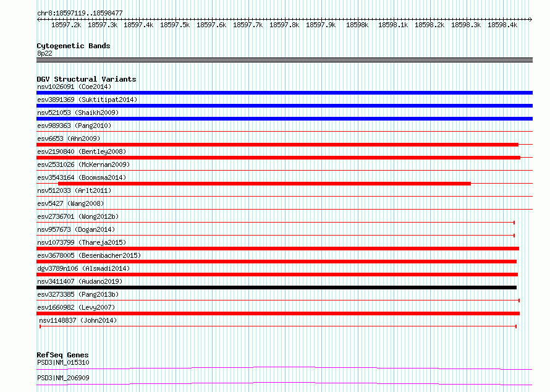Click the red bar under esv2190840
550x392 pixels.
pyautogui.click(x=278, y=158)
